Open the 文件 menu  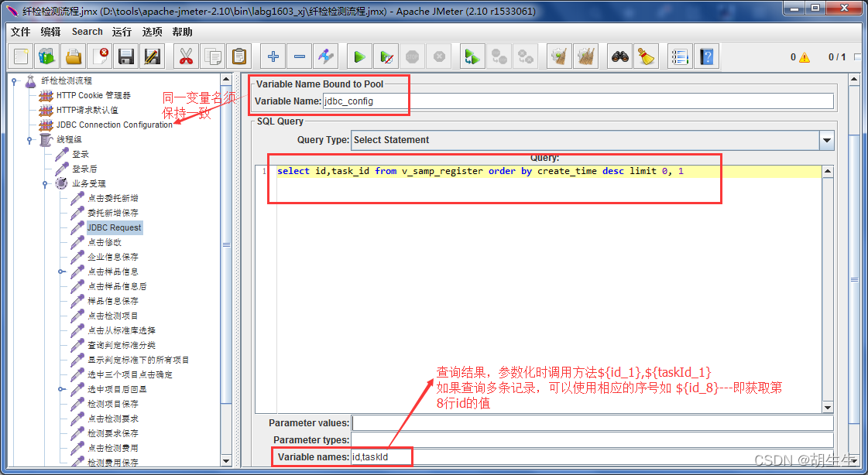pyautogui.click(x=20, y=32)
